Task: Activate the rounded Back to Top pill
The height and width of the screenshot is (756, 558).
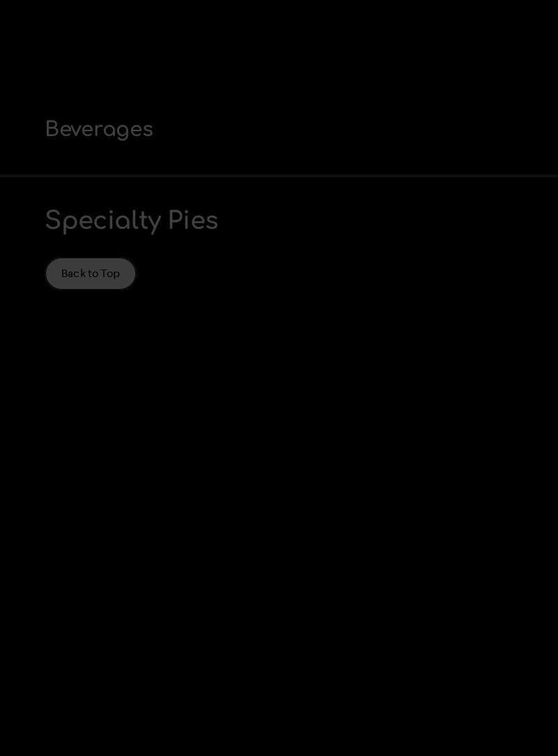Action: point(91,274)
